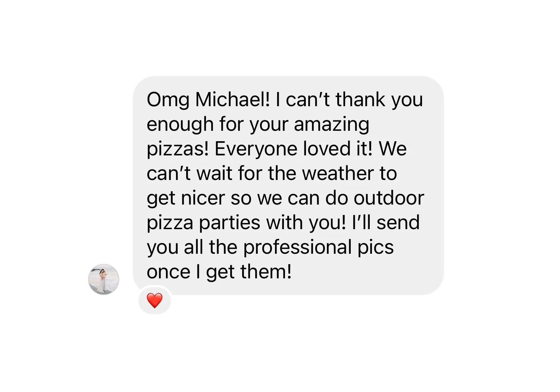The height and width of the screenshot is (392, 560).
Task: Click the word "weather" in the message
Action: 338,173
